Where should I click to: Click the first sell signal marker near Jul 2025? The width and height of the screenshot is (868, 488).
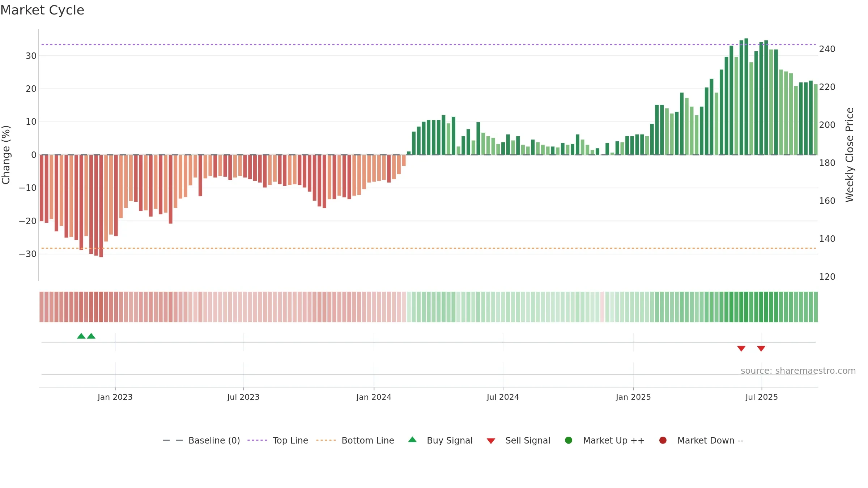click(x=741, y=348)
